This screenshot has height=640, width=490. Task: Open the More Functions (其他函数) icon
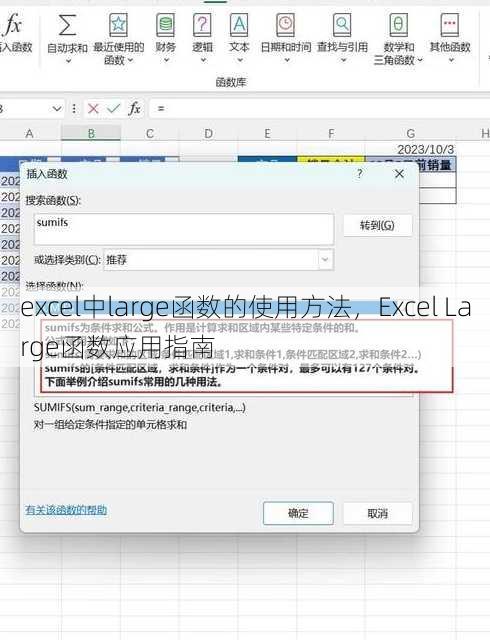[x=450, y=25]
